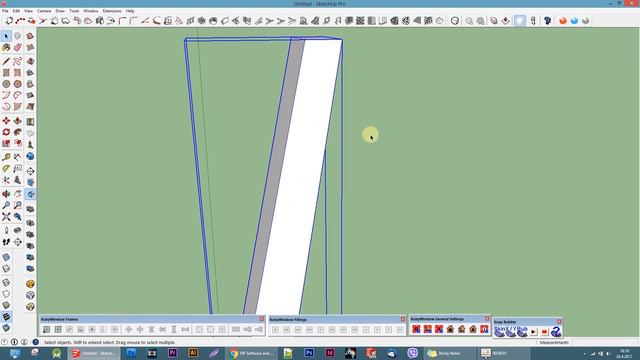The width and height of the screenshot is (640, 360).
Task: Open Adobe Premiere from taskbar
Action: [172, 353]
